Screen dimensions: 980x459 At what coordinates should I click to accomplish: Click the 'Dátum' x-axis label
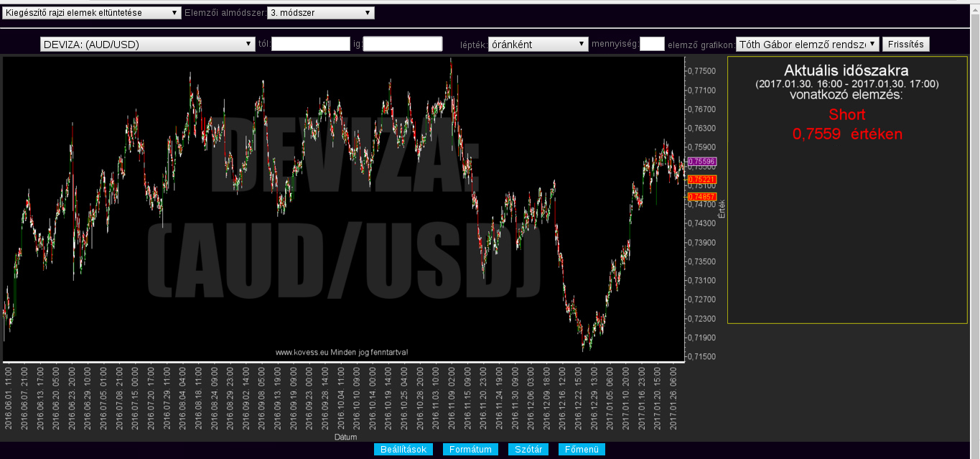coord(345,437)
